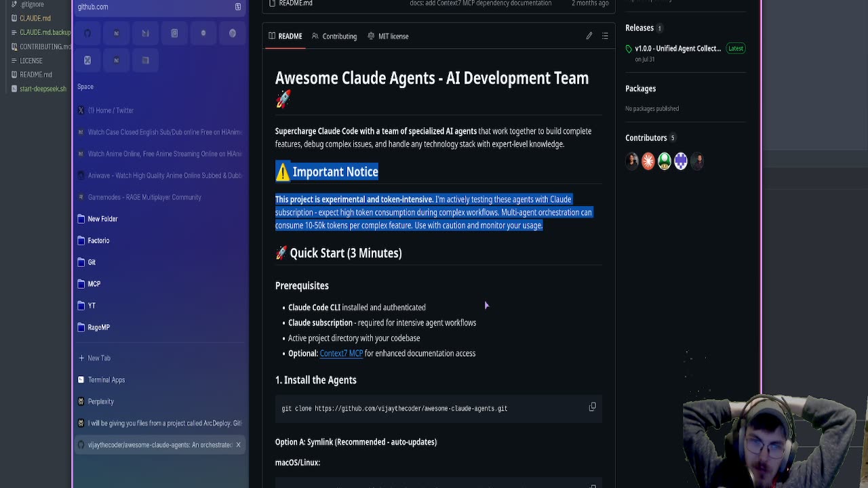Click the Quick Start (3 Minutes) heading
The height and width of the screenshot is (488, 868).
pyautogui.click(x=346, y=253)
